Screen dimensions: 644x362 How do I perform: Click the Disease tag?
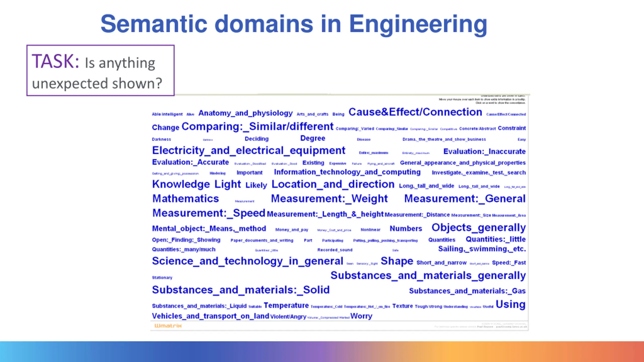click(364, 140)
